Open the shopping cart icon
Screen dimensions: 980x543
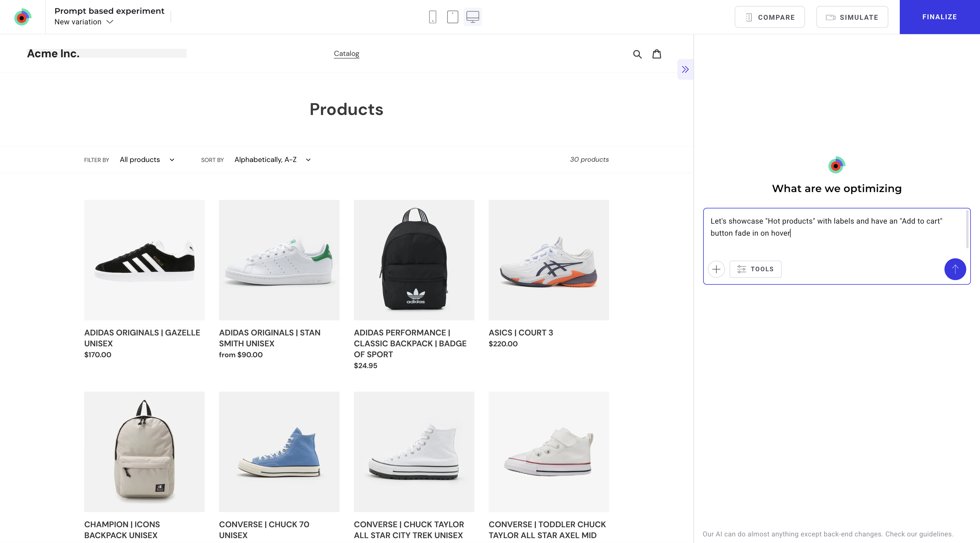[x=657, y=54]
